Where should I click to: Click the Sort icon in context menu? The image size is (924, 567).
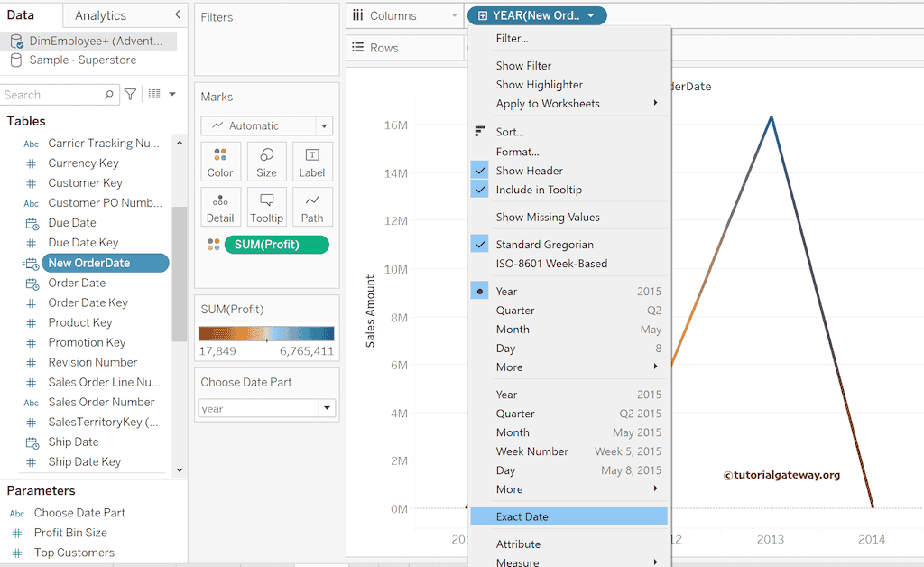pos(480,132)
